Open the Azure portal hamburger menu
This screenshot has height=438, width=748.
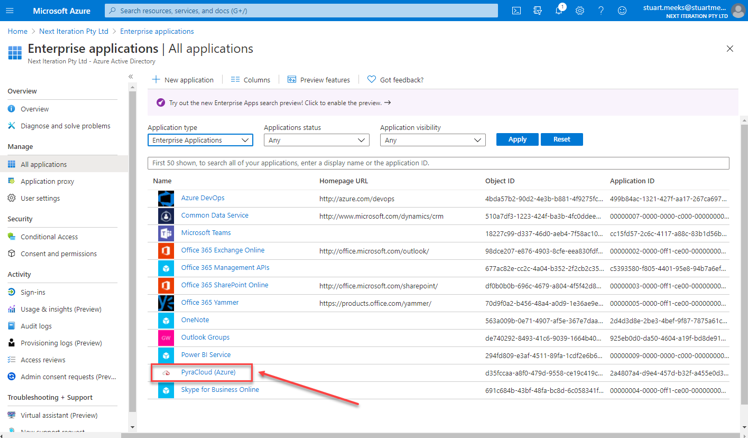[11, 11]
